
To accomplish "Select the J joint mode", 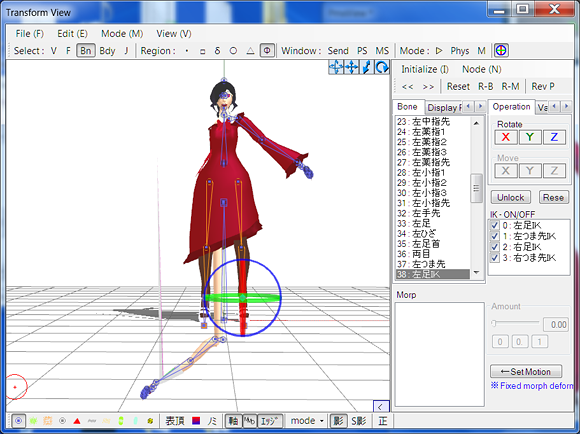I will 126,51.
